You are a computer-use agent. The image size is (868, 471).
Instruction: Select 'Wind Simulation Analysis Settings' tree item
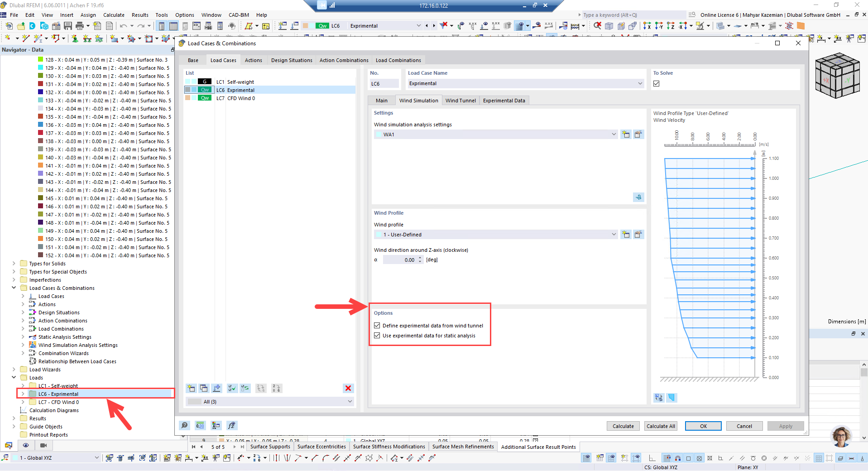click(78, 345)
